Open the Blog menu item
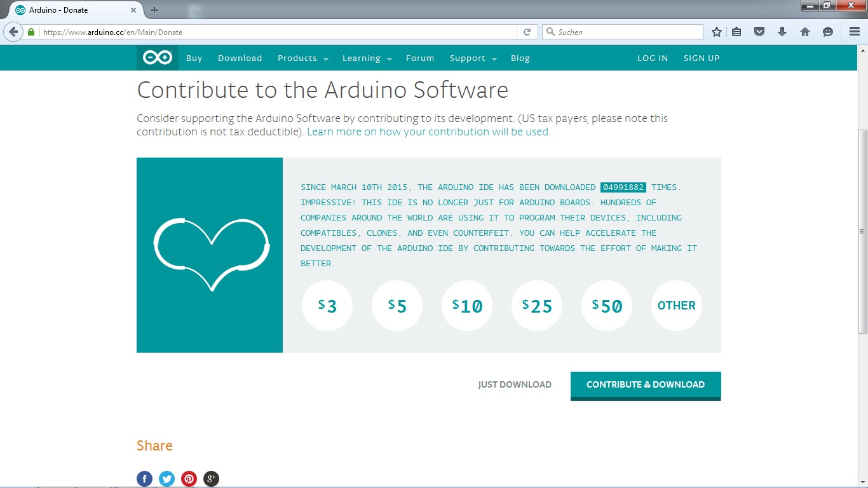 pyautogui.click(x=520, y=58)
